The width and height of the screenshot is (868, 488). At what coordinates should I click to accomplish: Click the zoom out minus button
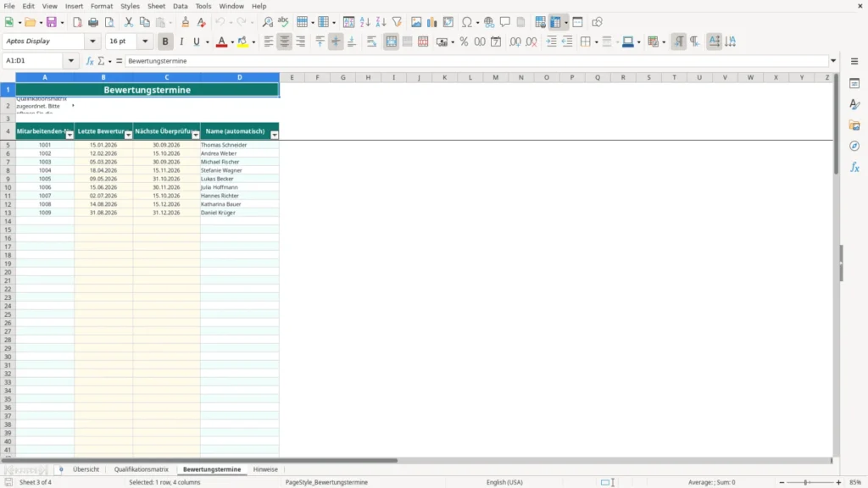[782, 482]
